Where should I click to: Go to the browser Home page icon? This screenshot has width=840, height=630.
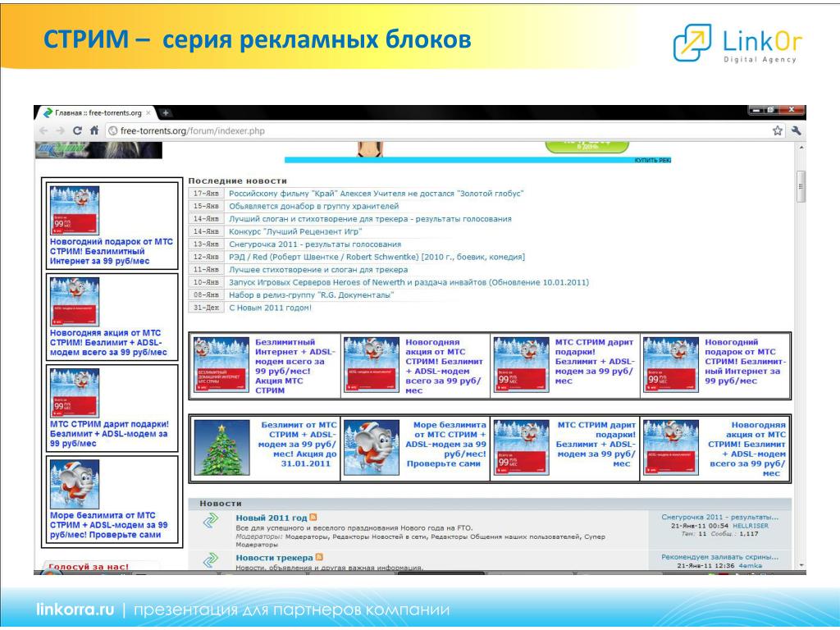coord(94,130)
